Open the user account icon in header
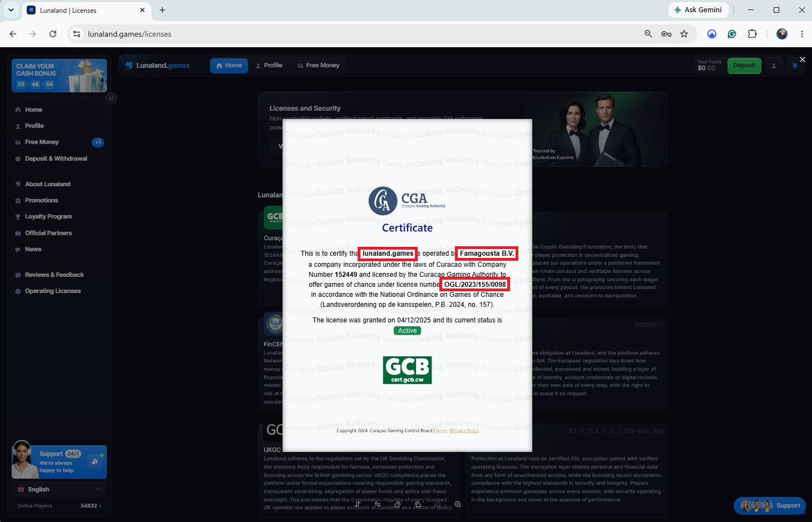 pyautogui.click(x=774, y=66)
